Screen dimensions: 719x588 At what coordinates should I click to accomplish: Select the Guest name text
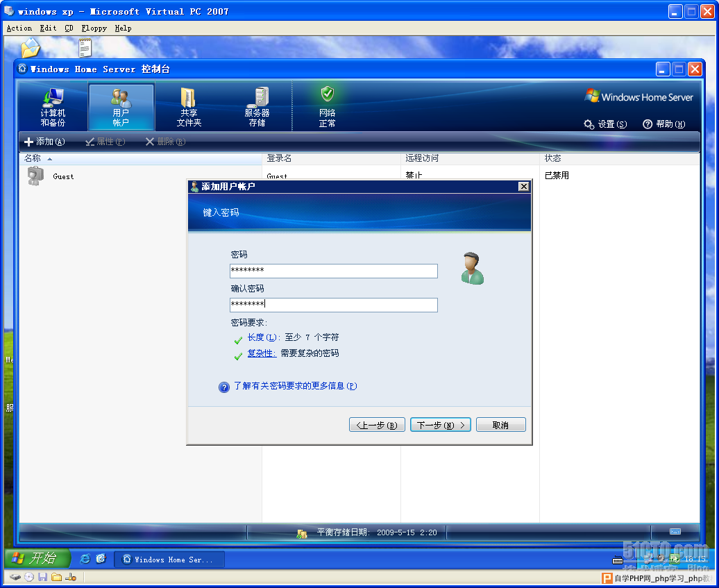pyautogui.click(x=63, y=176)
